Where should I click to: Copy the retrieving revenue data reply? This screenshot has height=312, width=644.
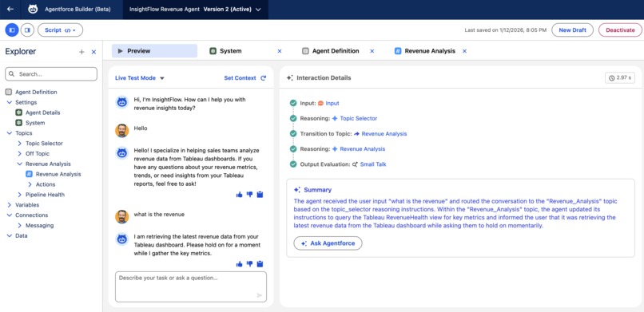pos(260,264)
